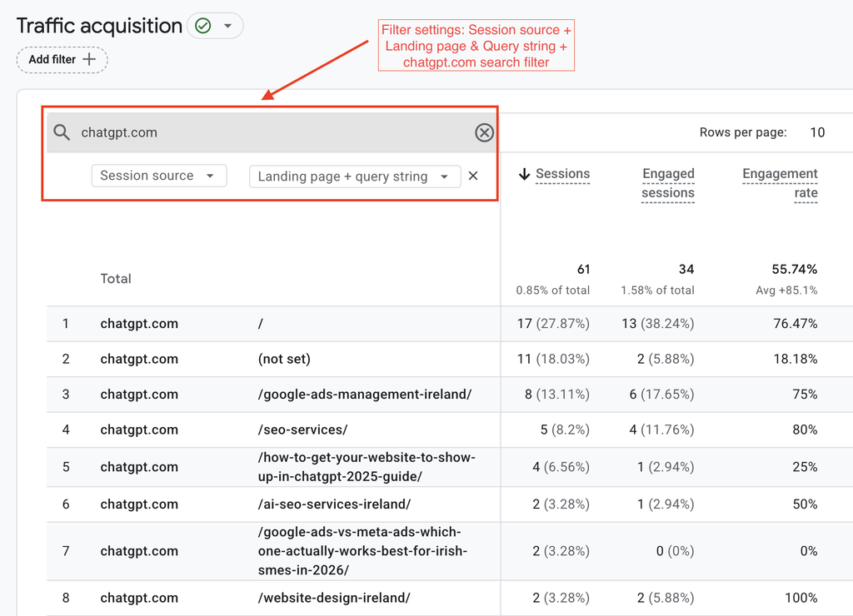This screenshot has height=616, width=853.
Task: Click sessions value 17 (27.87%)
Action: coord(553,324)
